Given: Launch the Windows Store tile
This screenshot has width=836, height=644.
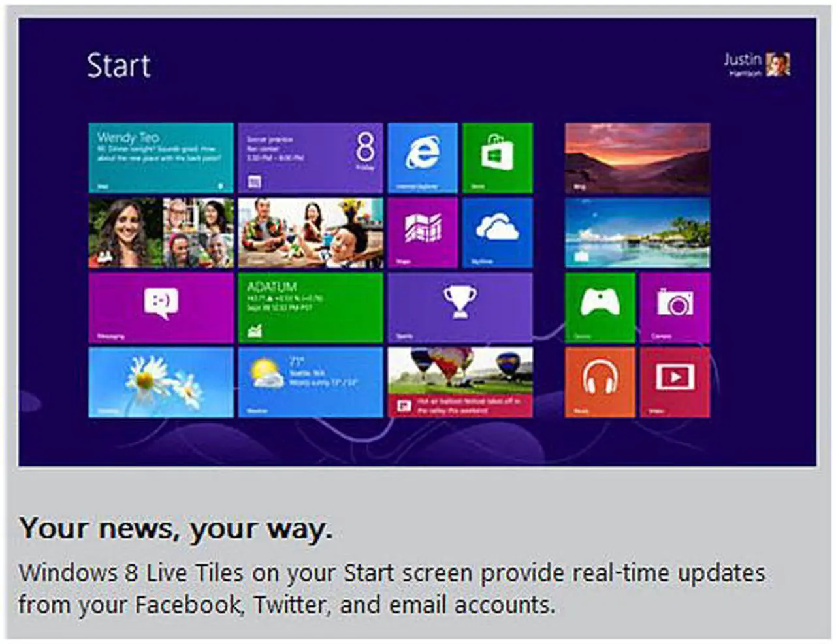Looking at the screenshot, I should 497,158.
